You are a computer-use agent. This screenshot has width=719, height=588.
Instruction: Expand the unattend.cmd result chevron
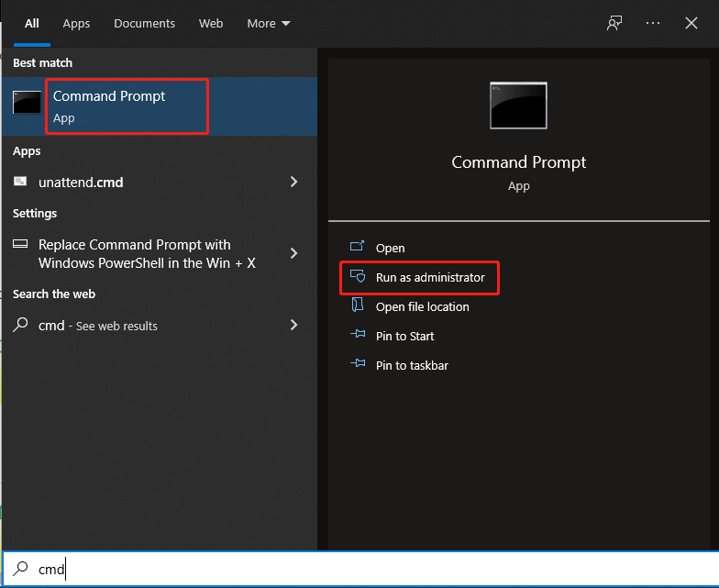pyautogui.click(x=293, y=182)
